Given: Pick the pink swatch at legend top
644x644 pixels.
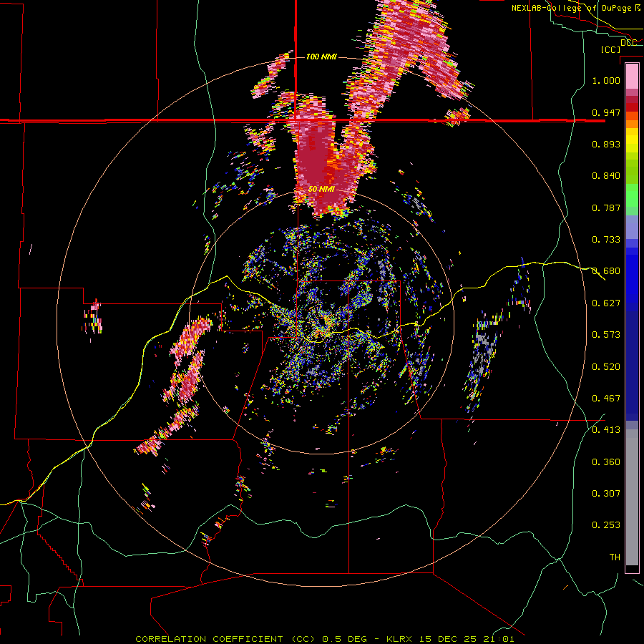Looking at the screenshot, I should [x=632, y=76].
